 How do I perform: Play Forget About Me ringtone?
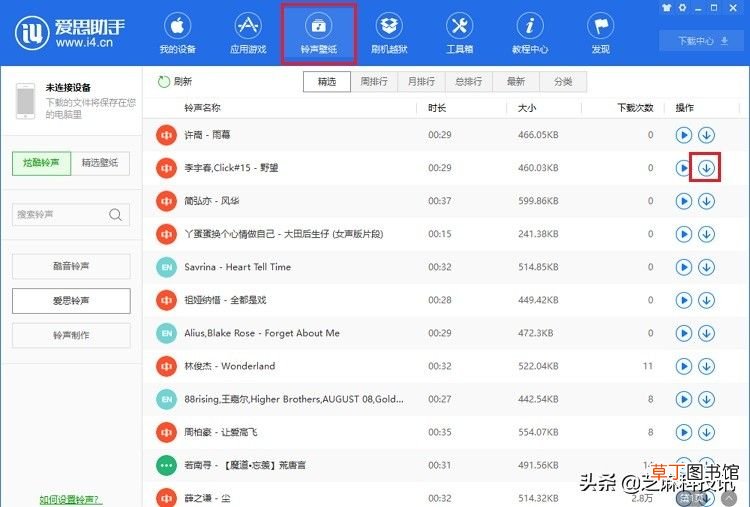[684, 333]
